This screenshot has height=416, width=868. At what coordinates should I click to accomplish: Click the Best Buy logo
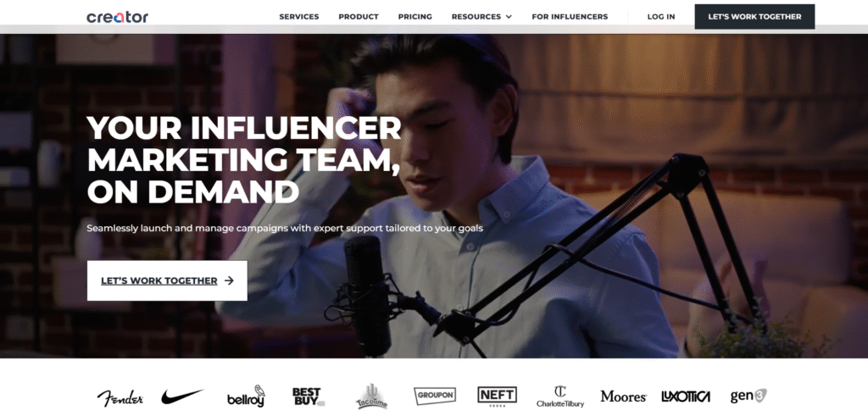[x=309, y=397]
